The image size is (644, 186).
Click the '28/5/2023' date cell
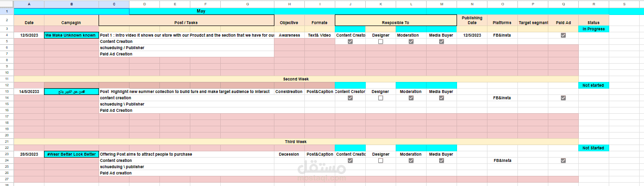[x=29, y=154]
